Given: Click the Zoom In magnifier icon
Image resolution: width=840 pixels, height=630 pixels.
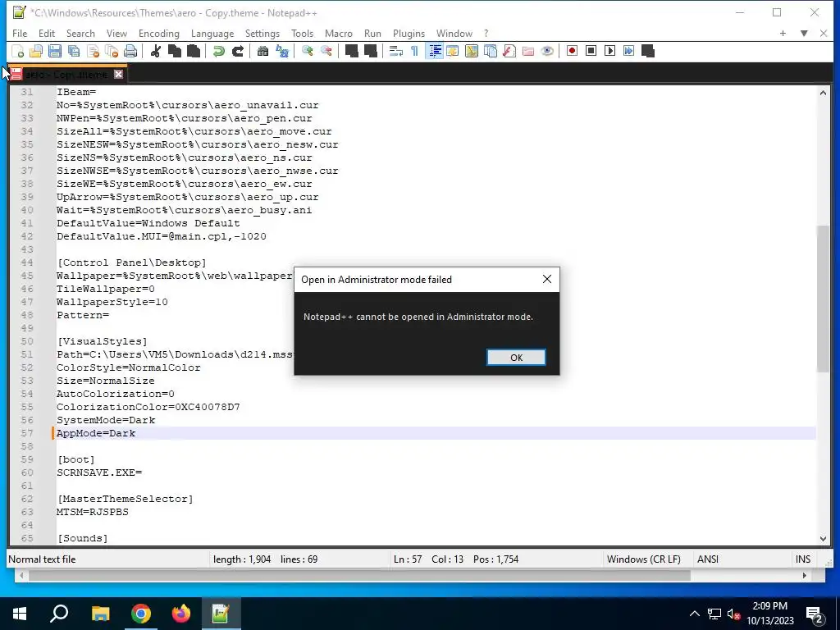Looking at the screenshot, I should click(307, 51).
